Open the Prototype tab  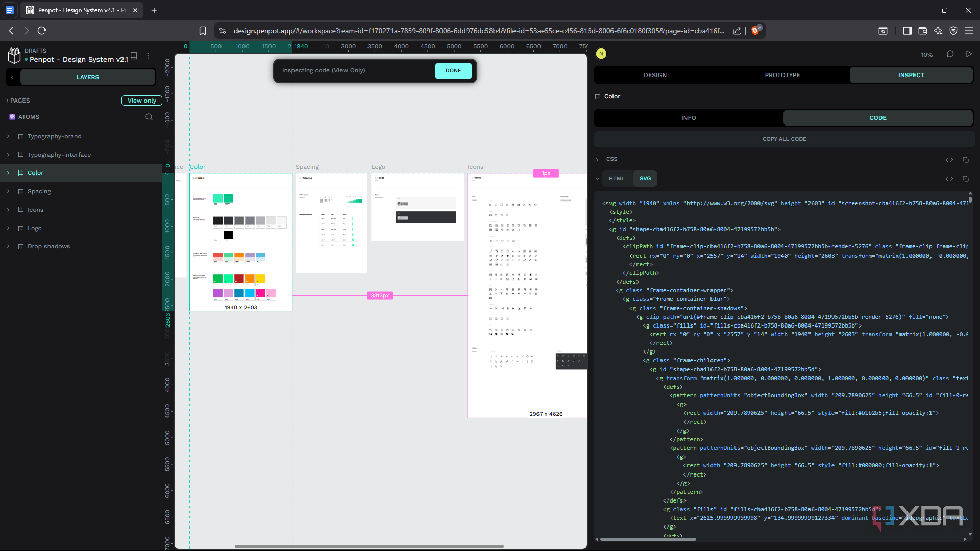click(782, 75)
